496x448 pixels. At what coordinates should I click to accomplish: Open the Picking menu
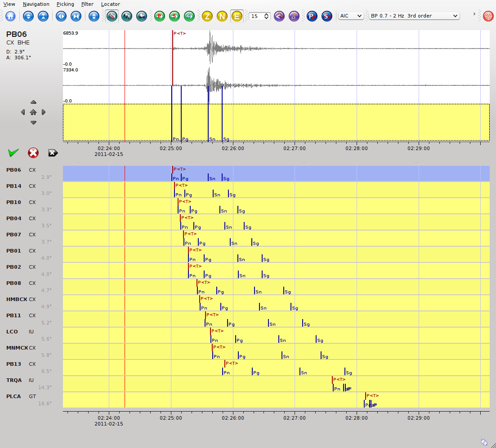[x=65, y=4]
